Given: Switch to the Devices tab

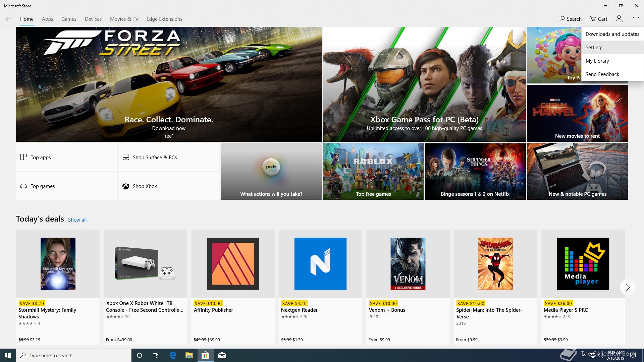Looking at the screenshot, I should click(x=93, y=19).
